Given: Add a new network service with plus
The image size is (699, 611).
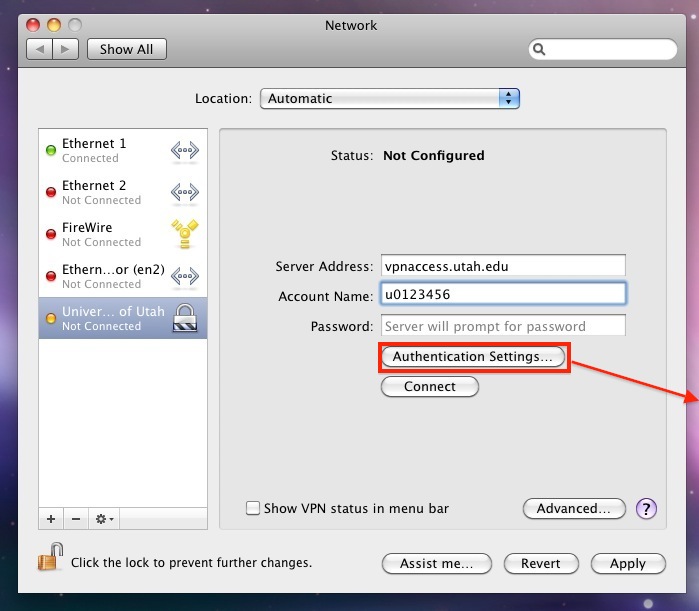Looking at the screenshot, I should point(51,519).
